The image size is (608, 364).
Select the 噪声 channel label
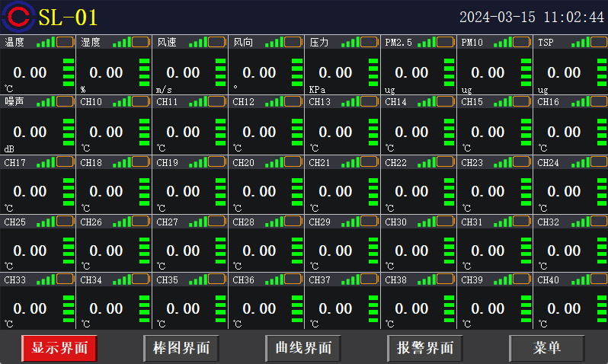[14, 101]
